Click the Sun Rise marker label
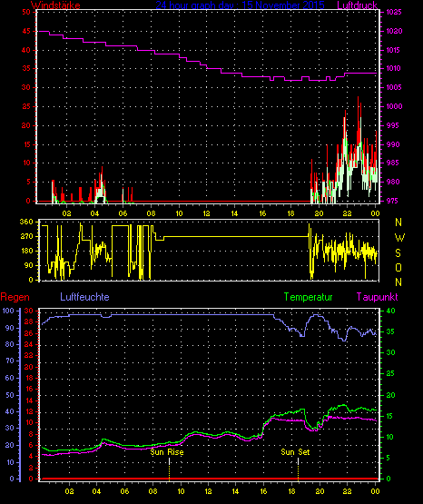The width and height of the screenshot is (423, 504). [167, 452]
